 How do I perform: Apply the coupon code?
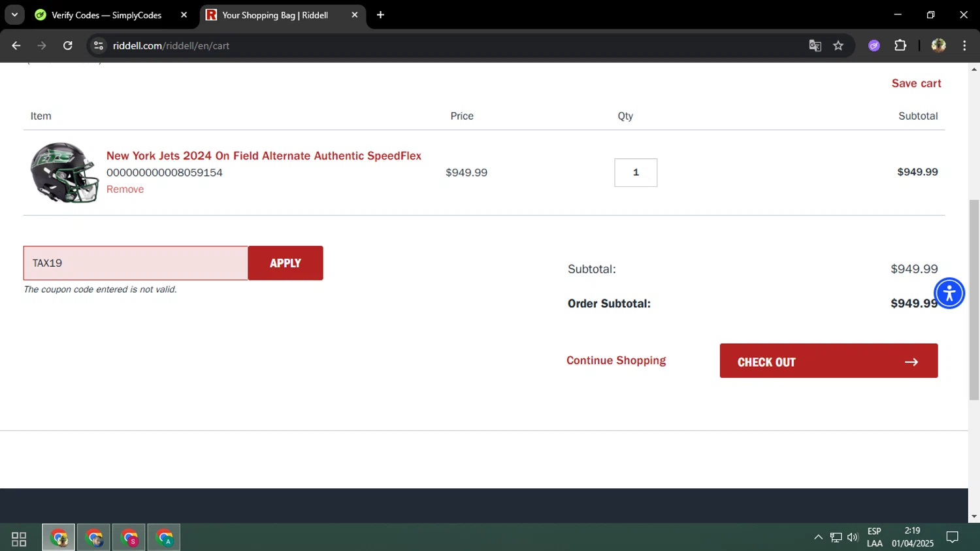point(286,263)
